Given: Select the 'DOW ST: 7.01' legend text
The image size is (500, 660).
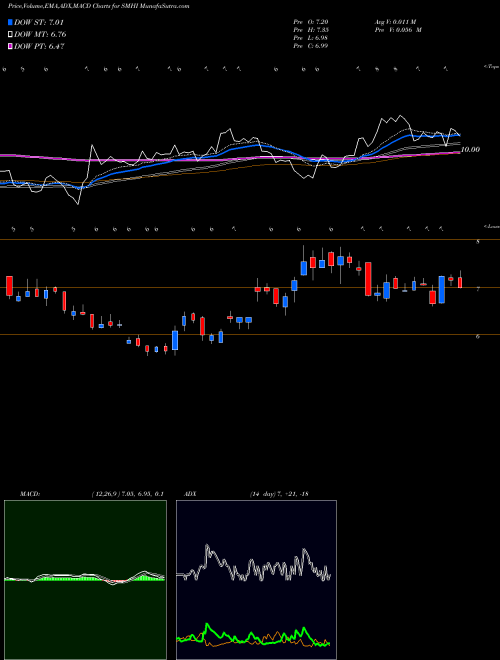Looking at the screenshot, I should point(39,22).
